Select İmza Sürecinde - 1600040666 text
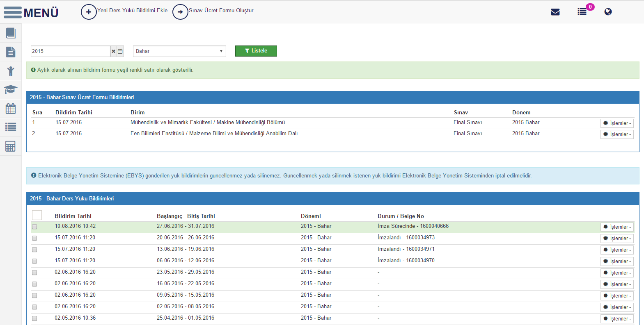 click(x=413, y=226)
